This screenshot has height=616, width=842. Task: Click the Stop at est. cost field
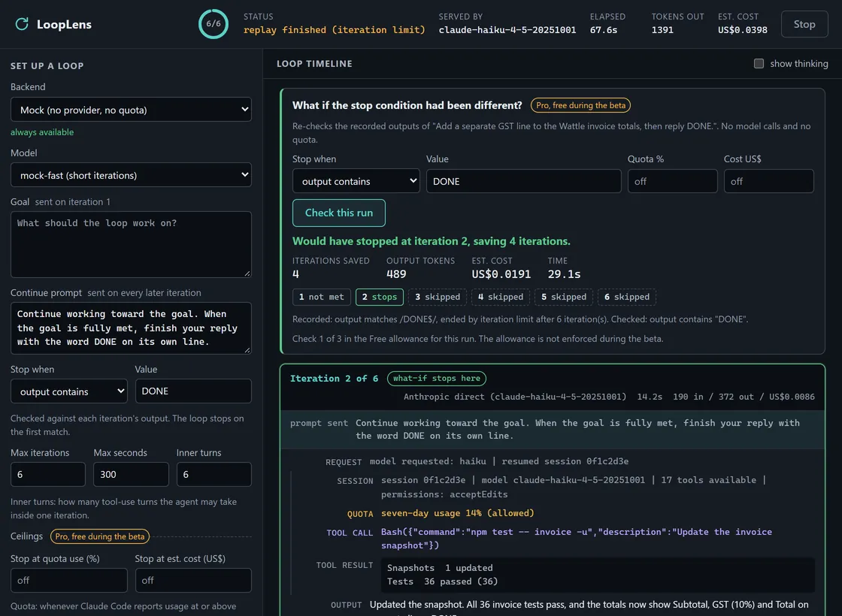tap(193, 580)
